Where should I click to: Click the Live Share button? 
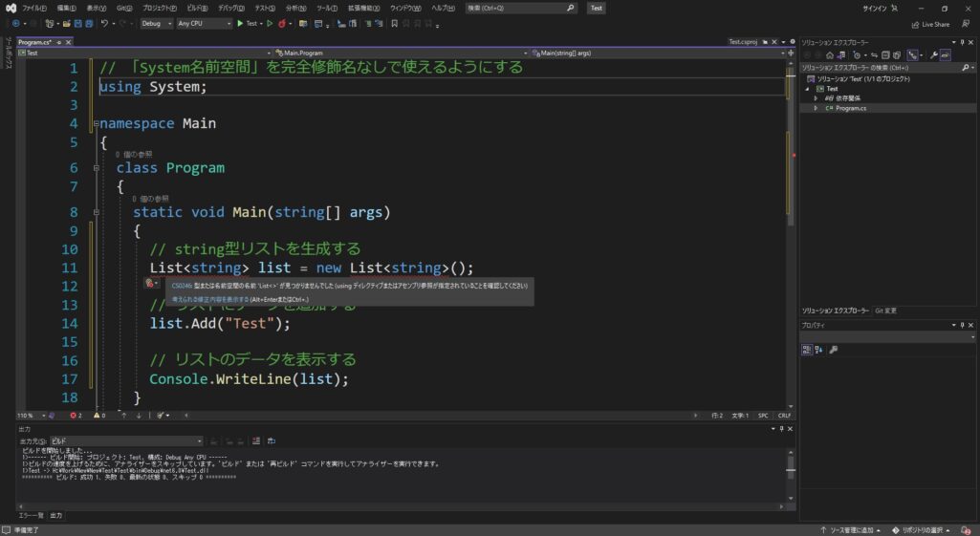point(930,25)
